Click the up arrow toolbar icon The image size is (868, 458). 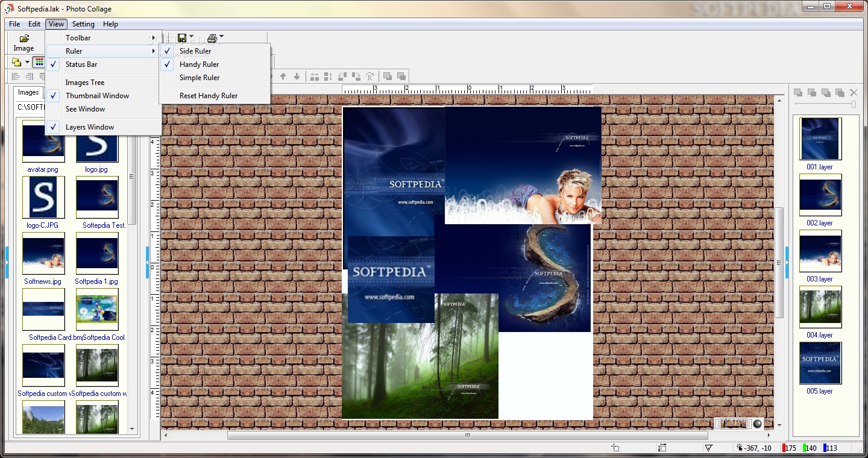tap(283, 77)
